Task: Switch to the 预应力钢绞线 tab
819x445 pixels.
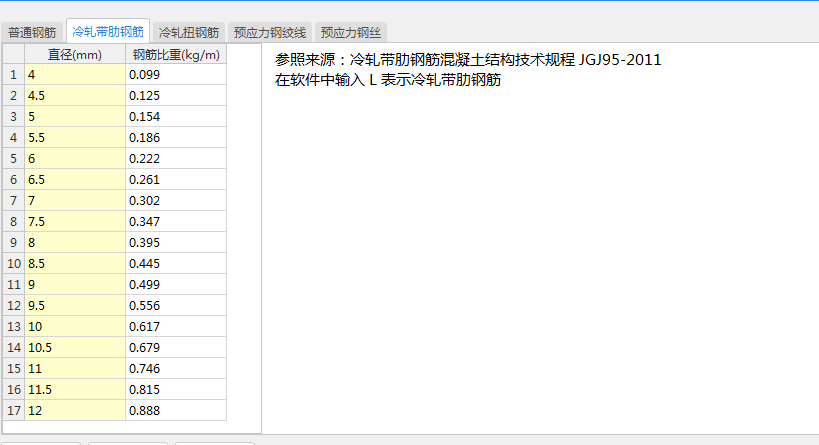Action: [x=270, y=32]
